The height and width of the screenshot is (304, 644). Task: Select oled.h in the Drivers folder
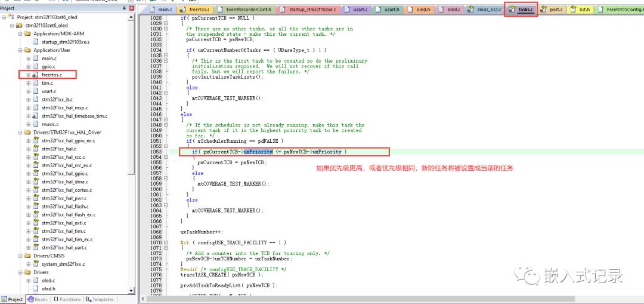pyautogui.click(x=48, y=289)
